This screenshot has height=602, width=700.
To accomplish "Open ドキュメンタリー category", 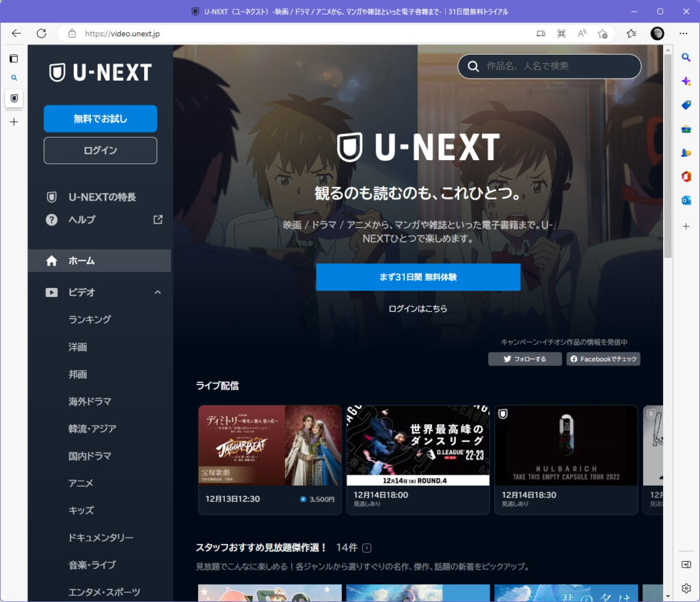I will point(101,538).
